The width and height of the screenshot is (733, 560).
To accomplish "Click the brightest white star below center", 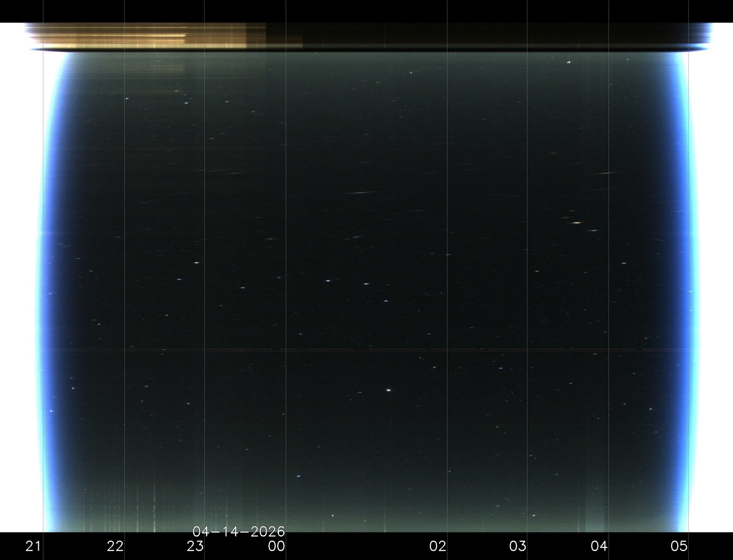I will pyautogui.click(x=389, y=390).
